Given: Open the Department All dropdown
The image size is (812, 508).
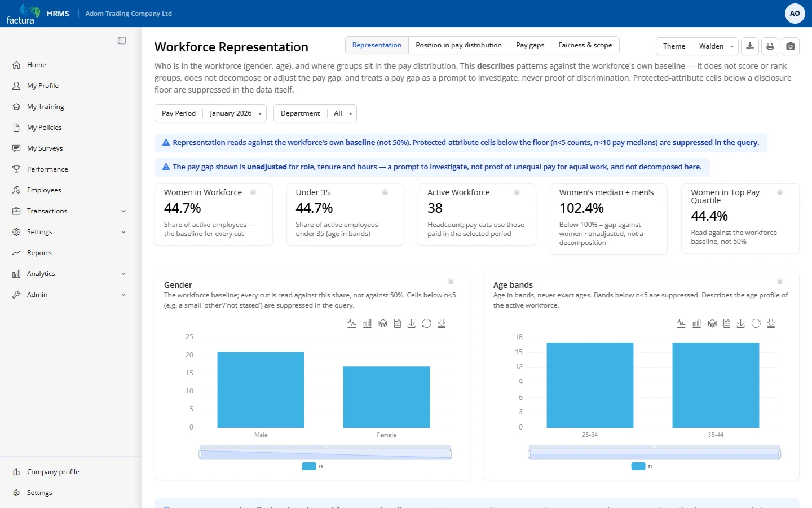Looking at the screenshot, I should tap(315, 113).
